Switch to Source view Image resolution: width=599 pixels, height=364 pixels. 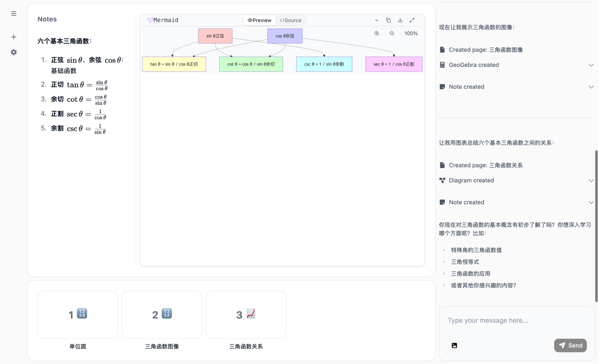291,20
